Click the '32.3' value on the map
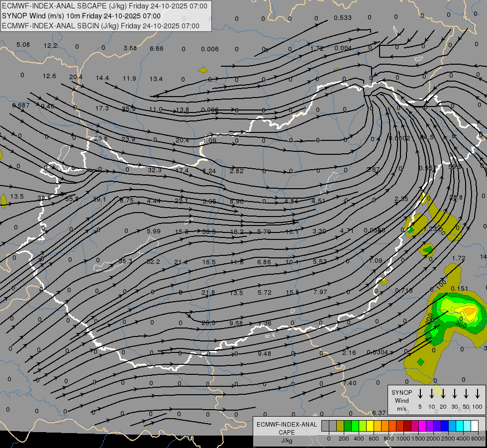487x448 pixels. [x=154, y=170]
